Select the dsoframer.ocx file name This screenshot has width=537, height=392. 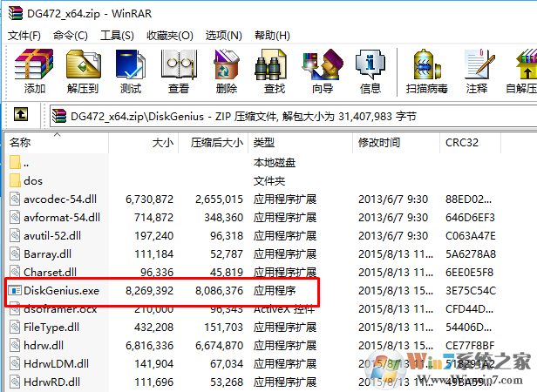click(x=60, y=308)
